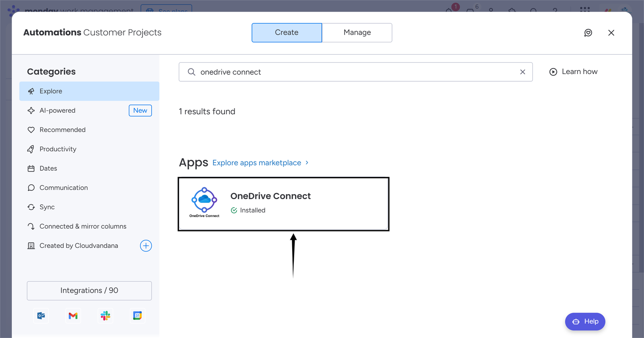Clear the search text with the X

click(522, 72)
